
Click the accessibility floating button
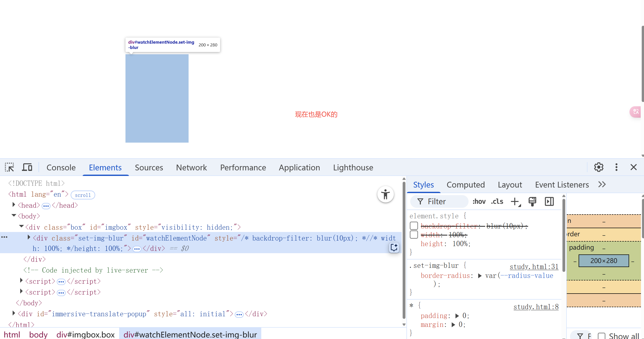click(385, 194)
